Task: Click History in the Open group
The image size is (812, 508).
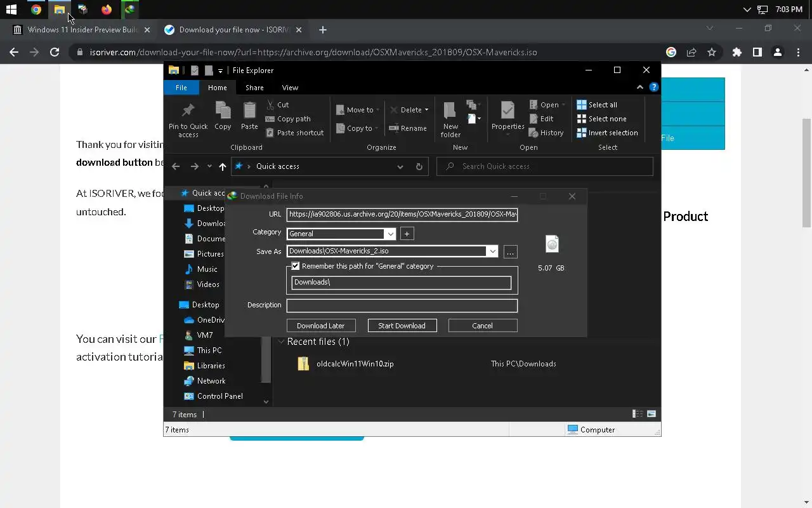Action: (x=546, y=133)
